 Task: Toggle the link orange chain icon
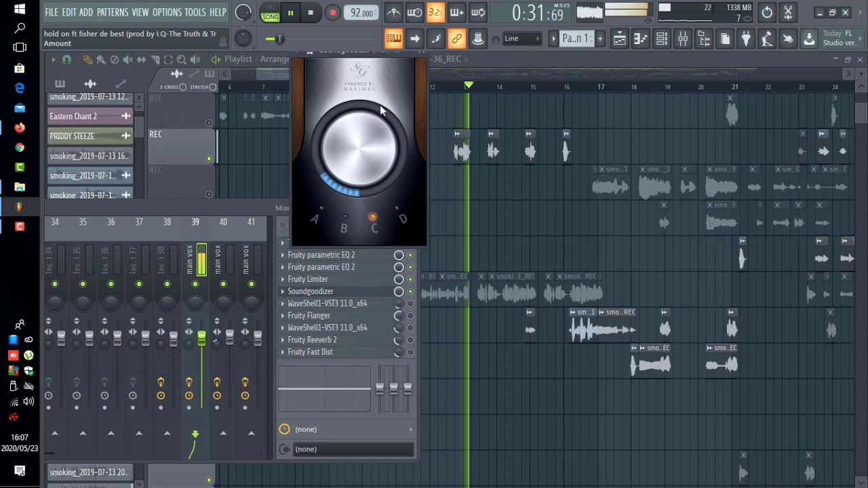[x=456, y=39]
